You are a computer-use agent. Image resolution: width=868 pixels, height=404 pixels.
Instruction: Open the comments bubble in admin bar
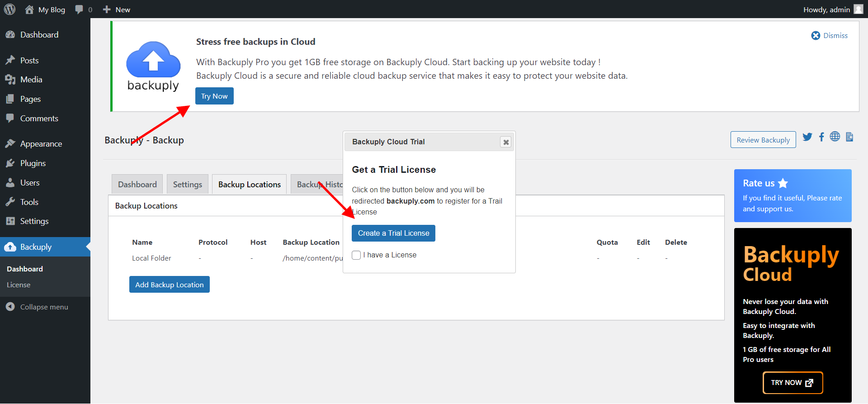click(x=84, y=10)
